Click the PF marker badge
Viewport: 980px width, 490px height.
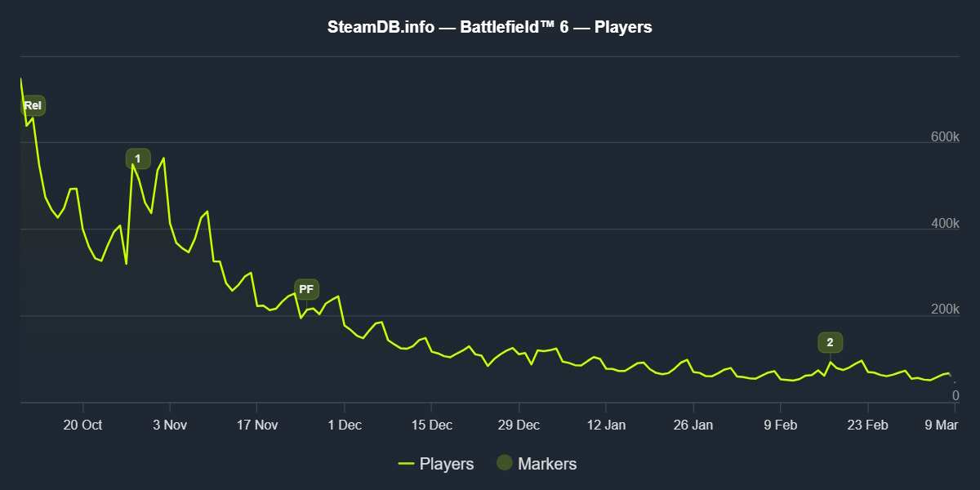pos(306,289)
